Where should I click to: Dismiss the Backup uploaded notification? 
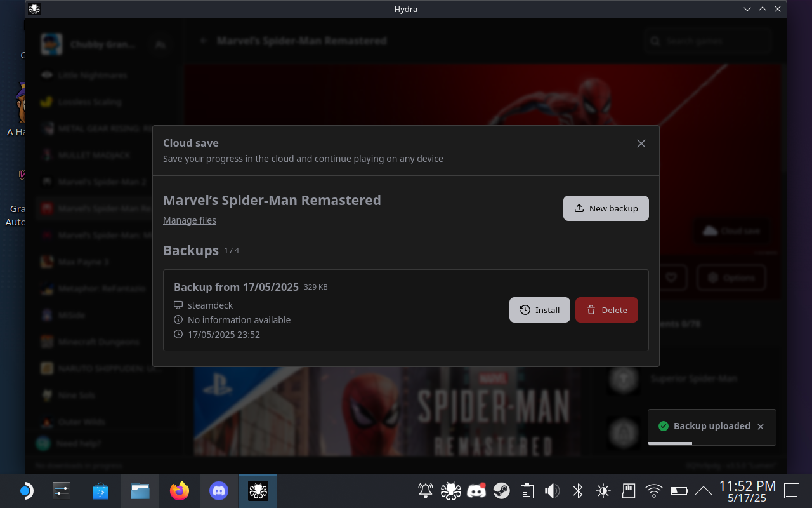[x=761, y=427]
